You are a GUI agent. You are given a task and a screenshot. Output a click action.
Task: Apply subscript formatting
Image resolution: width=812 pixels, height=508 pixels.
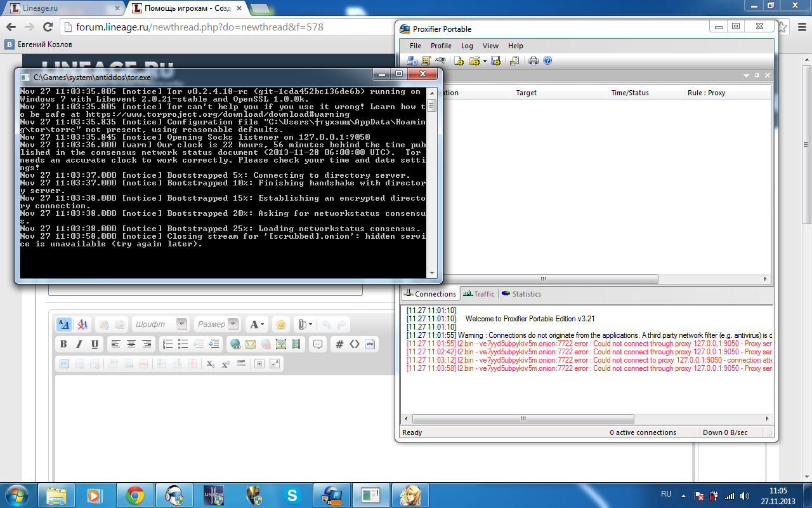211,364
